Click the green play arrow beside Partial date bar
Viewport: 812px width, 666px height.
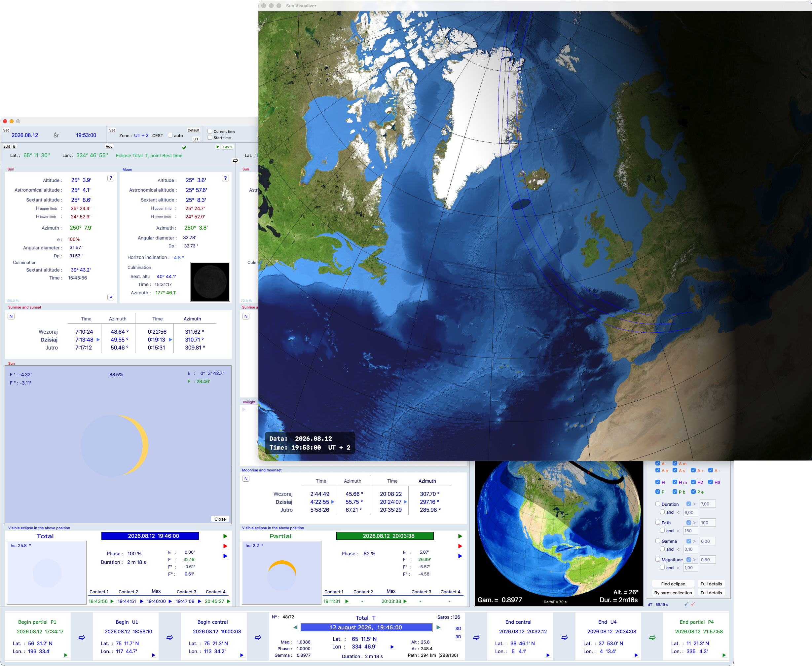coord(460,536)
